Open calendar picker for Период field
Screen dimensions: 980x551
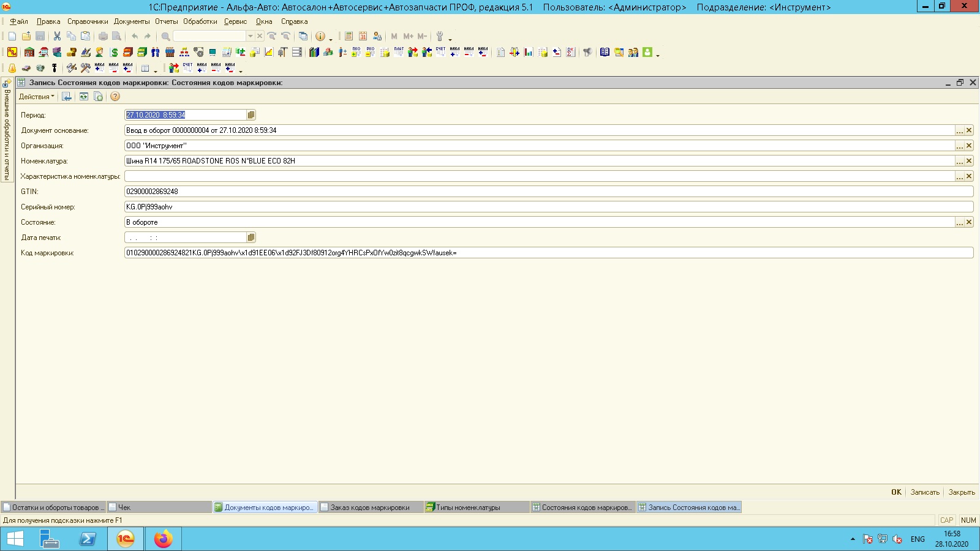[x=251, y=115]
